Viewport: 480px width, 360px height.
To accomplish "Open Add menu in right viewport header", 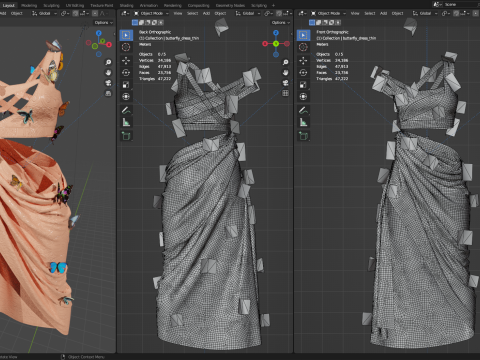I will [x=383, y=13].
